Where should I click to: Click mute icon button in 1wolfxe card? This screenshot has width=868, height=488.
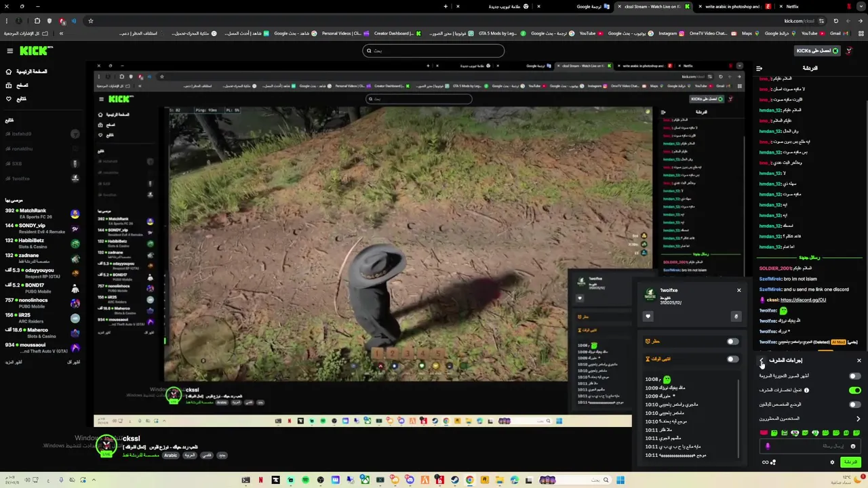point(736,316)
